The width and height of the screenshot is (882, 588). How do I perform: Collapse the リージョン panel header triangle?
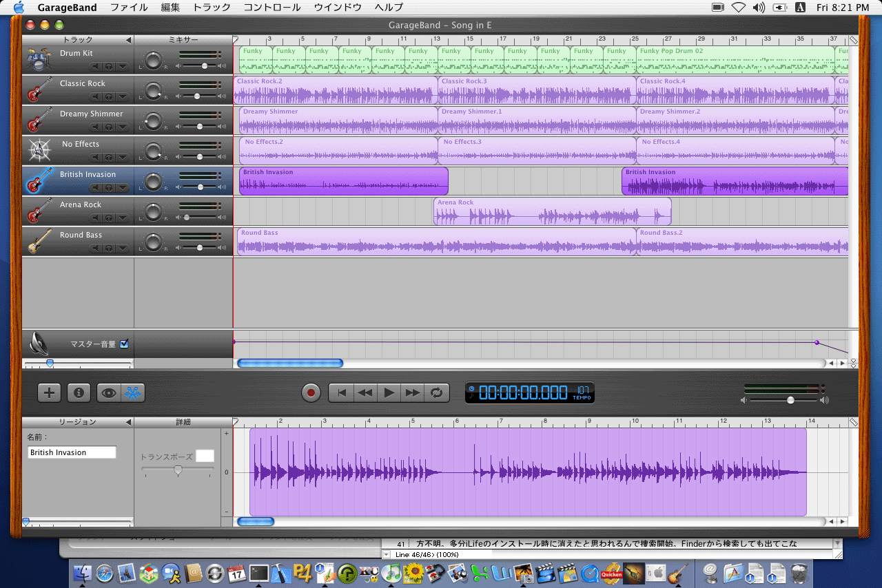tap(128, 422)
